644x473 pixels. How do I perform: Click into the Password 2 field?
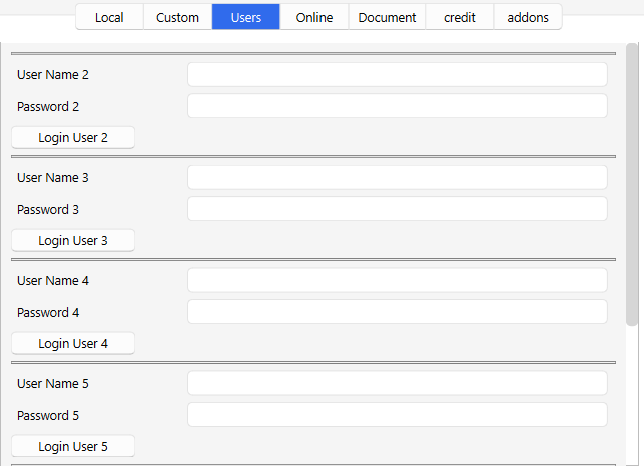click(x=397, y=107)
